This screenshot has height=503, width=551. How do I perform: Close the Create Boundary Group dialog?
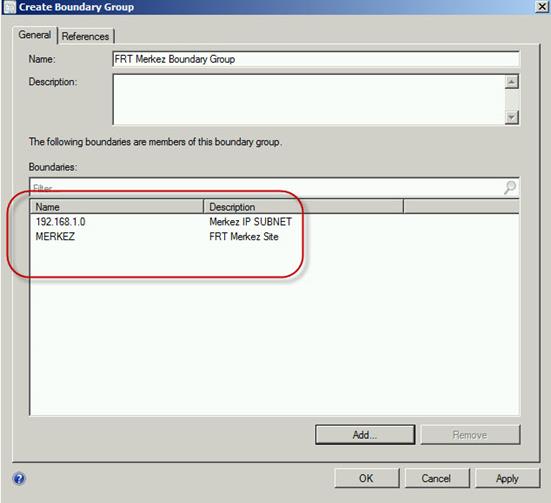click(542, 7)
